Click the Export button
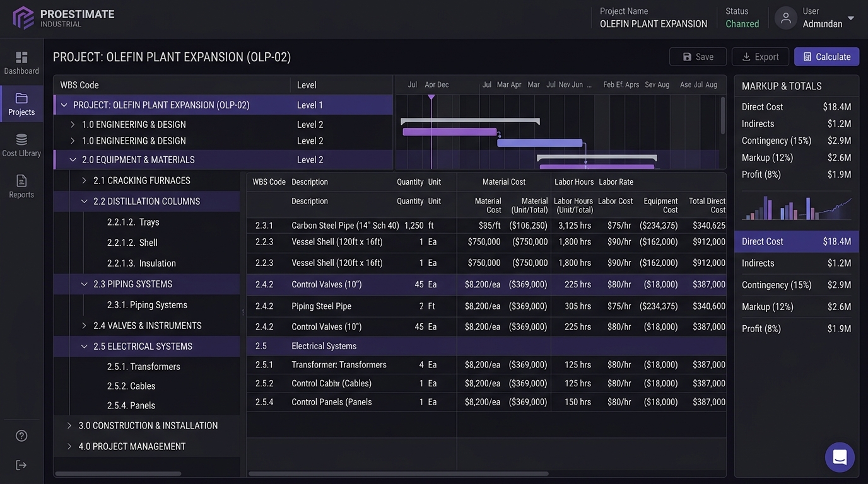The image size is (868, 484). (x=760, y=57)
